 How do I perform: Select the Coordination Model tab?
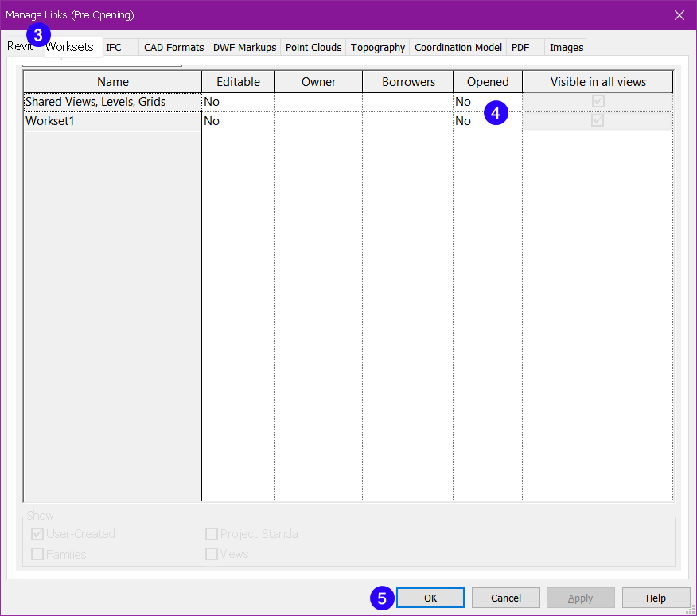coord(458,47)
